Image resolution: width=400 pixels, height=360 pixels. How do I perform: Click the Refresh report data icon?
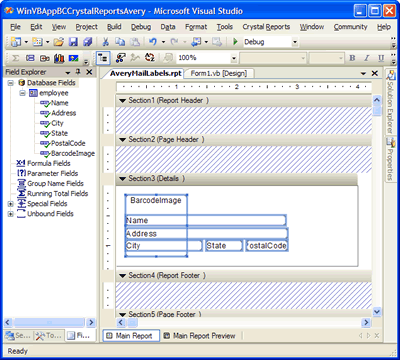[x=150, y=58]
